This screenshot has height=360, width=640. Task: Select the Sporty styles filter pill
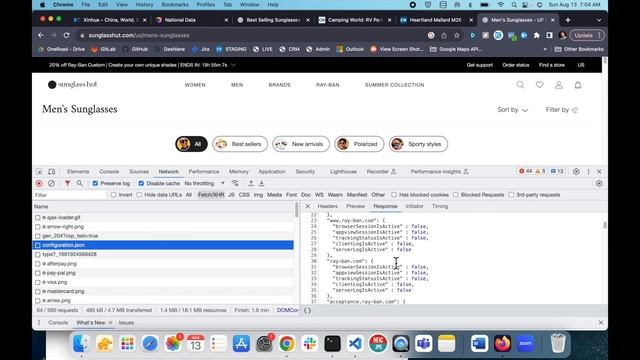point(418,144)
